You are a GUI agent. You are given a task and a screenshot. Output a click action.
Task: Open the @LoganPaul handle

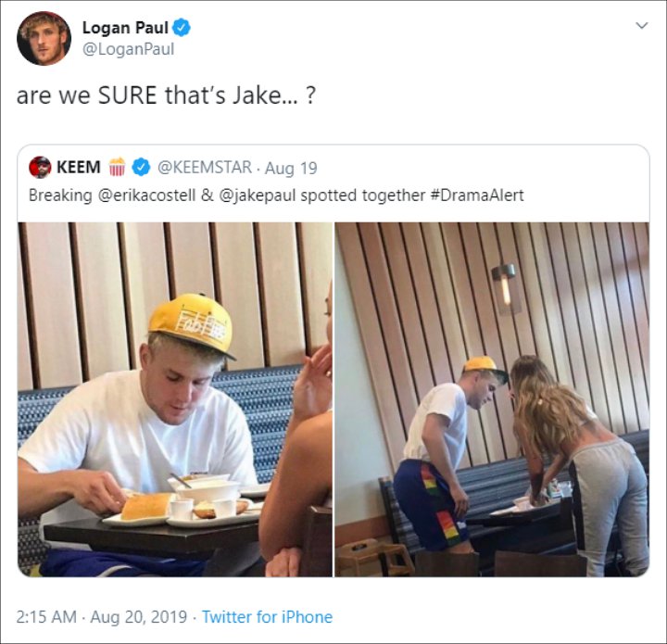click(x=128, y=49)
